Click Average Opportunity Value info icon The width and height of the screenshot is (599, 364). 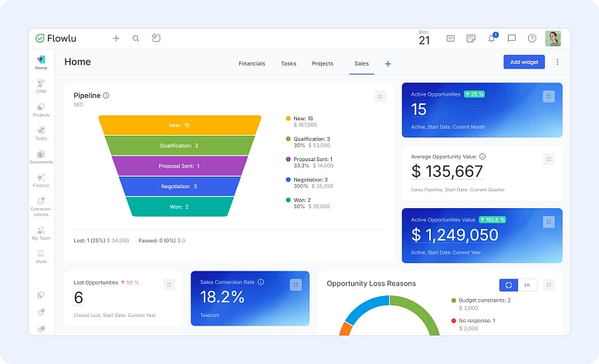(x=482, y=157)
